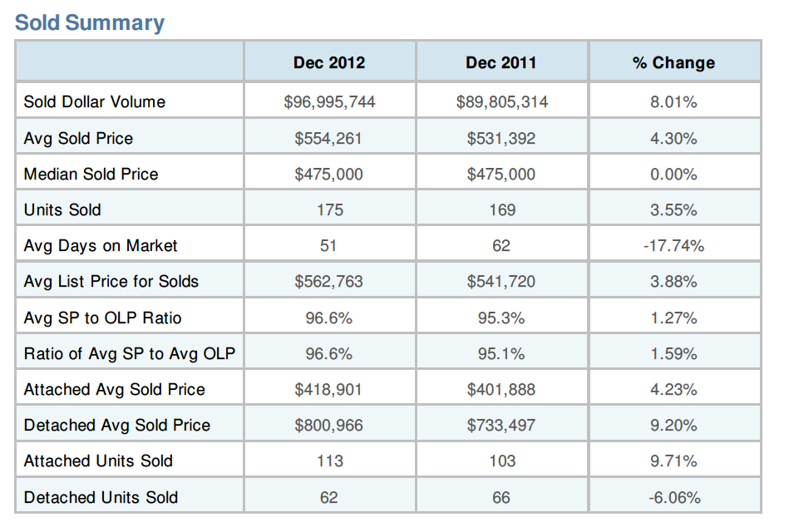The height and width of the screenshot is (532, 789).
Task: Select the Ratio of Avg SP to Avg OLP label
Action: pyautogui.click(x=130, y=353)
